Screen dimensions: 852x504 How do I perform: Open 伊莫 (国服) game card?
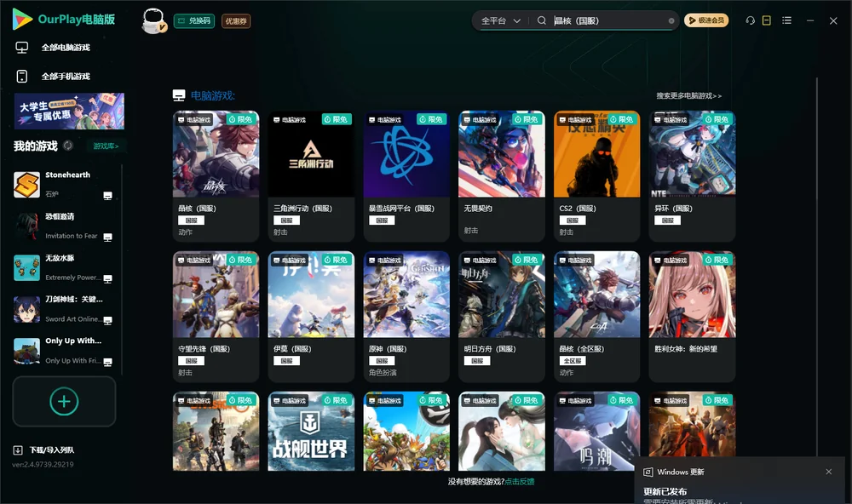(x=311, y=317)
